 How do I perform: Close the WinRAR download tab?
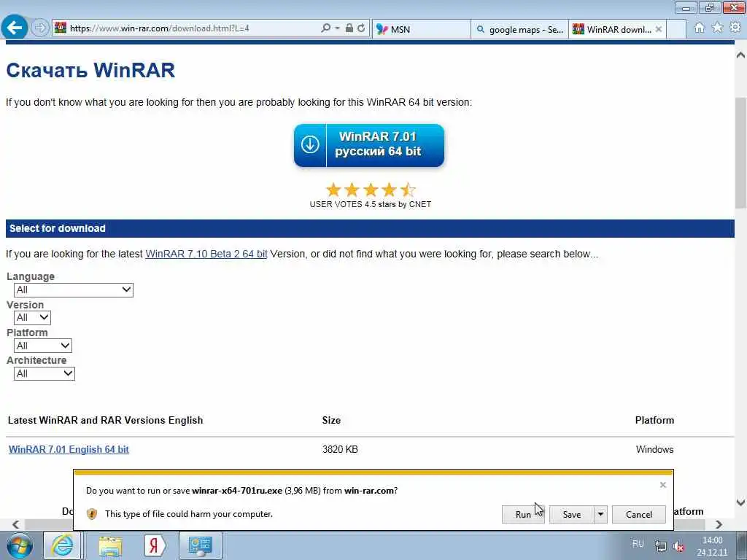tap(659, 29)
